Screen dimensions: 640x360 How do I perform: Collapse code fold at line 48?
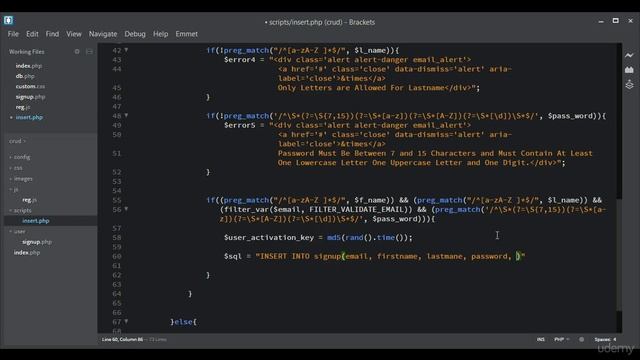[126, 116]
